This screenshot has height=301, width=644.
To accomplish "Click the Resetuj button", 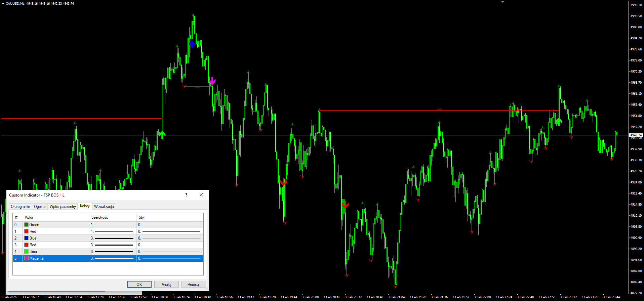I will [x=193, y=285].
